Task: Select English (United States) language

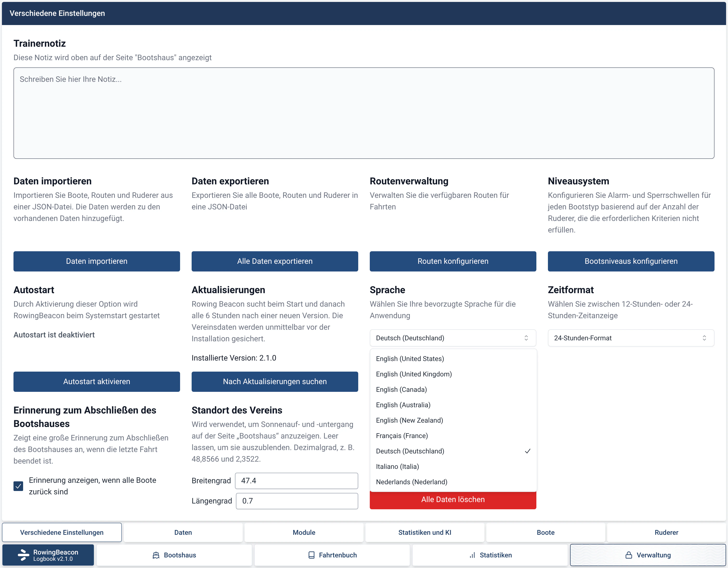Action: click(x=453, y=359)
